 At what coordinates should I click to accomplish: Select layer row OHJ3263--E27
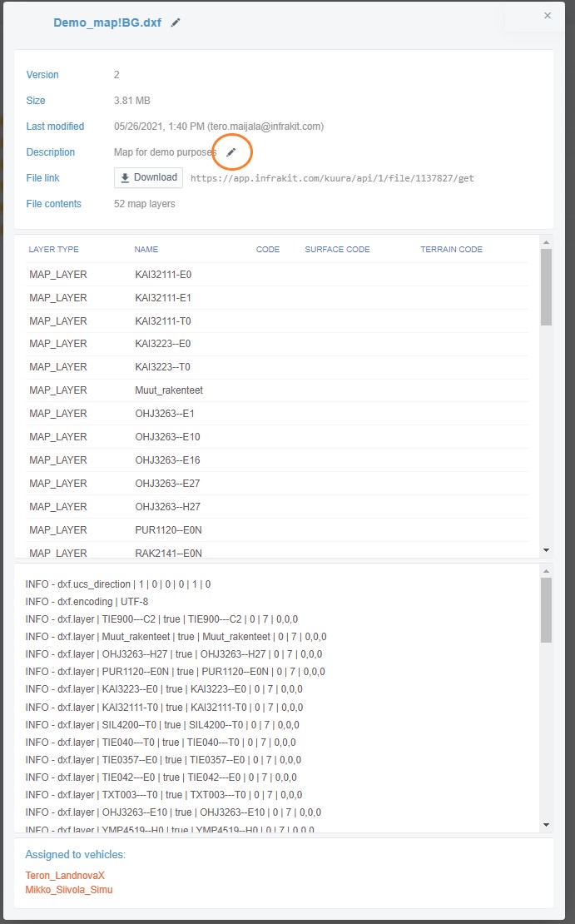point(277,483)
